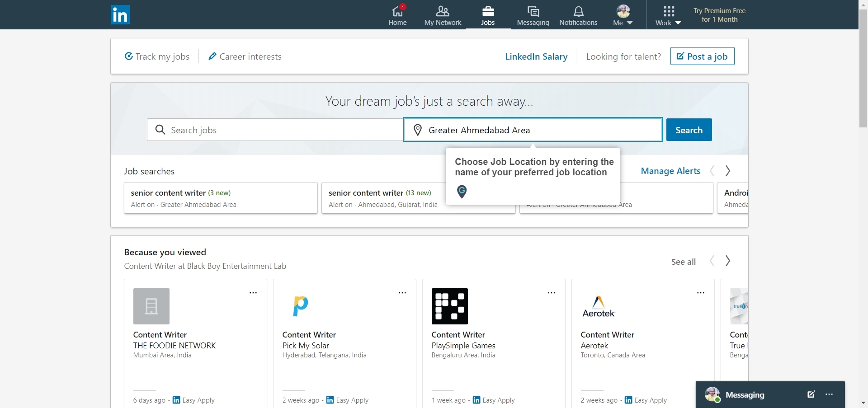This screenshot has height=408, width=868.
Task: Click Try Premium Free for 1 Month
Action: pyautogui.click(x=719, y=15)
